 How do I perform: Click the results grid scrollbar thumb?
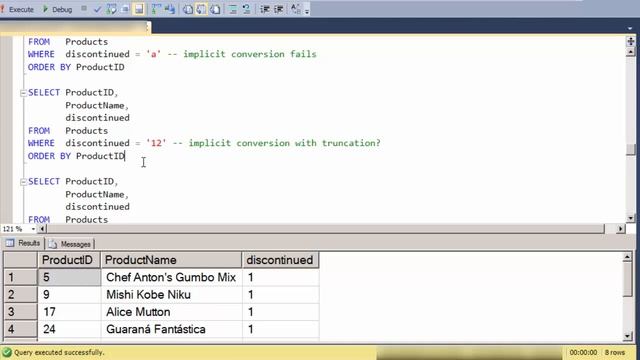click(x=628, y=280)
